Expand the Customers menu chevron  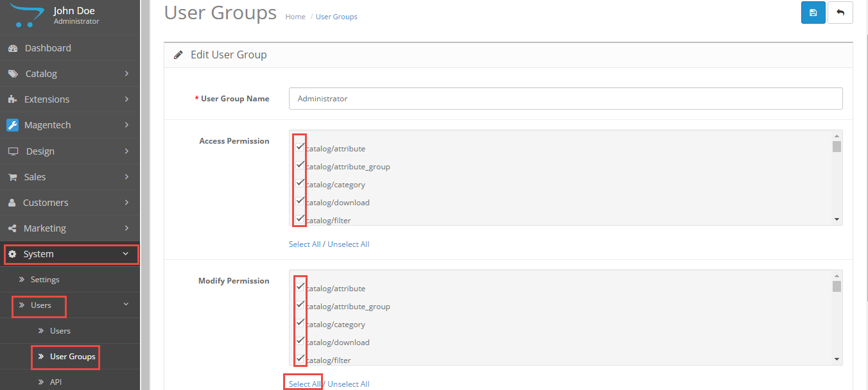pos(126,203)
